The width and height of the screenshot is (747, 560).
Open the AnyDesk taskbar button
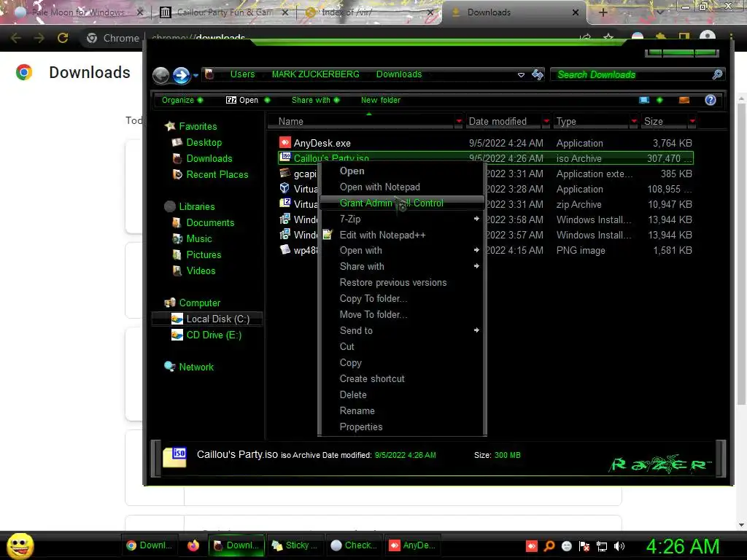[413, 545]
